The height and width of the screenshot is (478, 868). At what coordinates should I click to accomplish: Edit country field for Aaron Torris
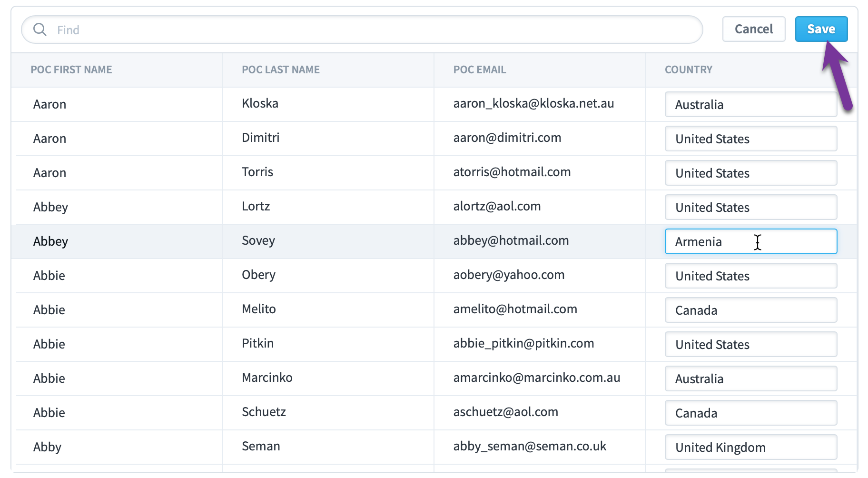click(x=751, y=173)
